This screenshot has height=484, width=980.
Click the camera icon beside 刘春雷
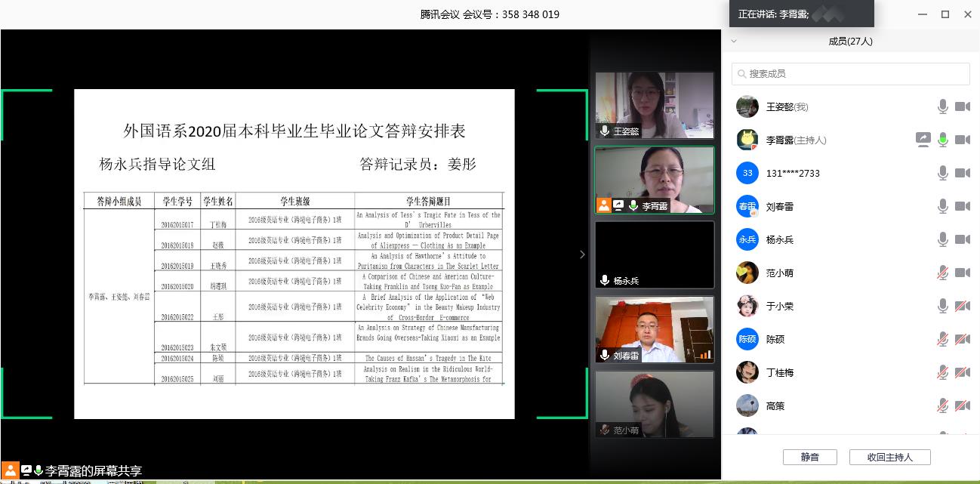click(x=962, y=206)
